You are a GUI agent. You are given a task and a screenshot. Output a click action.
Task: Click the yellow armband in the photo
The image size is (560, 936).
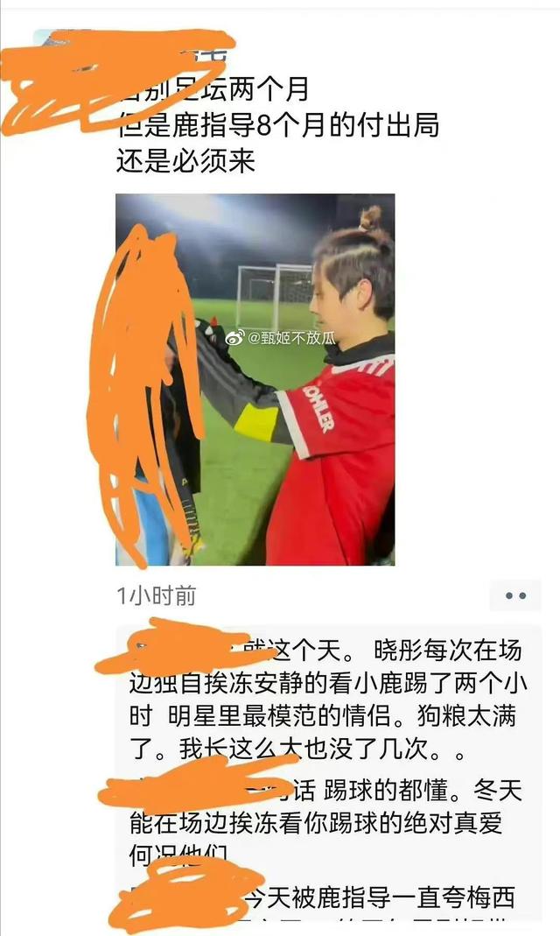tap(256, 422)
